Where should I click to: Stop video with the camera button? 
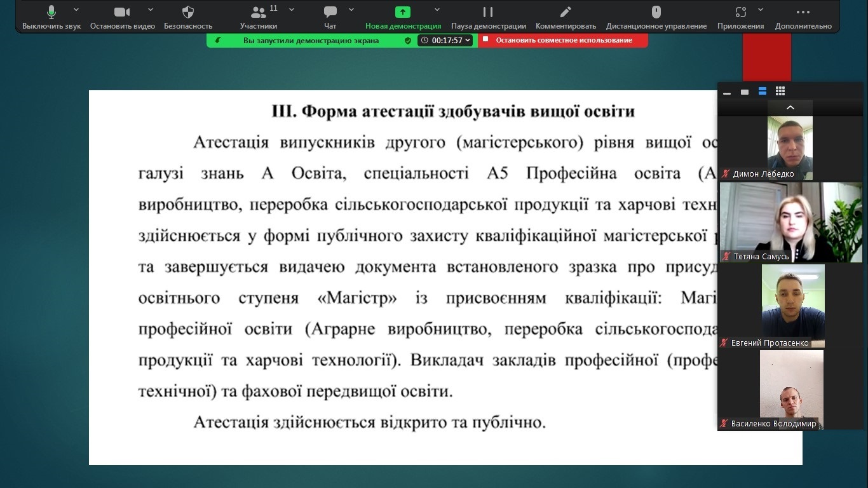coord(122,13)
